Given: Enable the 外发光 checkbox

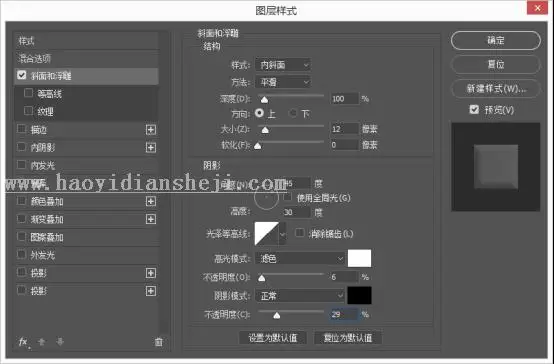Looking at the screenshot, I should coord(22,254).
